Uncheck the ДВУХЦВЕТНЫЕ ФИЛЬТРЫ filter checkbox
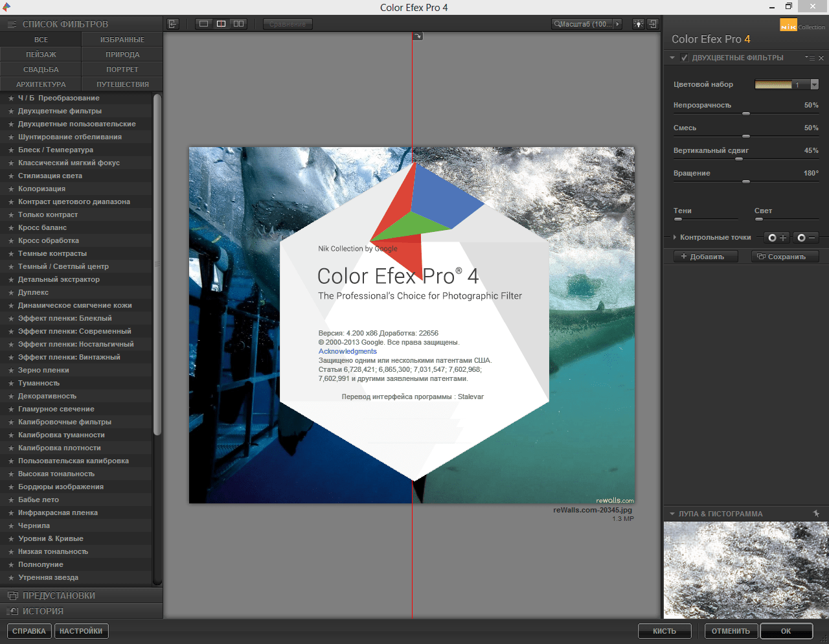829x644 pixels. 685,58
